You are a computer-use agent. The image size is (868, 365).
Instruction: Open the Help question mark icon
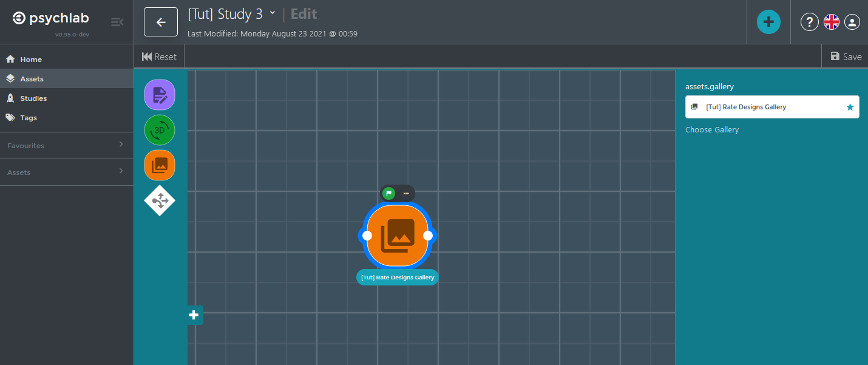809,22
